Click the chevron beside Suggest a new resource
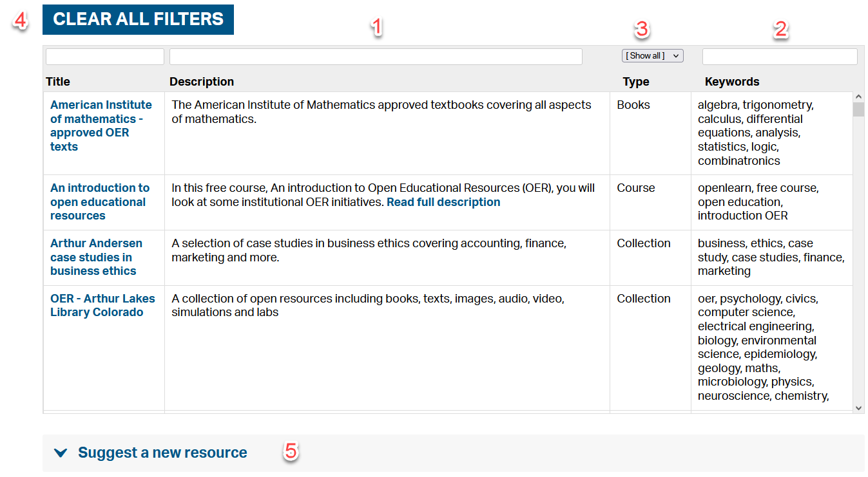Image resolution: width=868 pixels, height=477 pixels. click(x=61, y=452)
